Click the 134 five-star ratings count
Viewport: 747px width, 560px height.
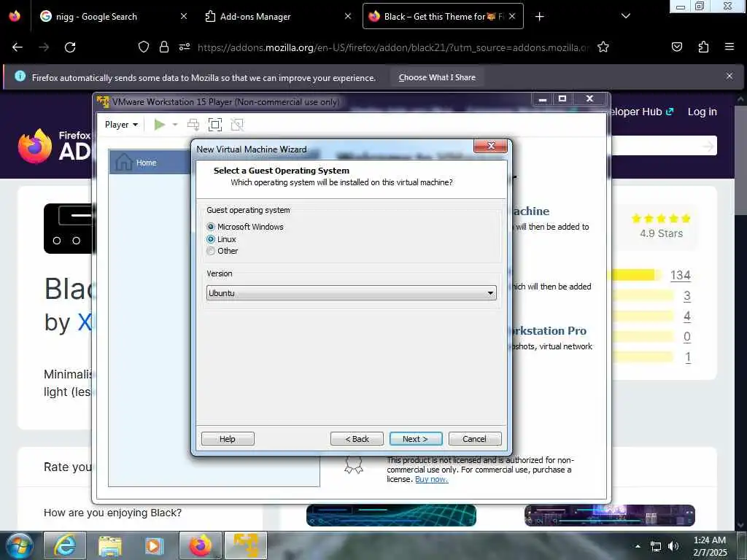[x=681, y=275]
